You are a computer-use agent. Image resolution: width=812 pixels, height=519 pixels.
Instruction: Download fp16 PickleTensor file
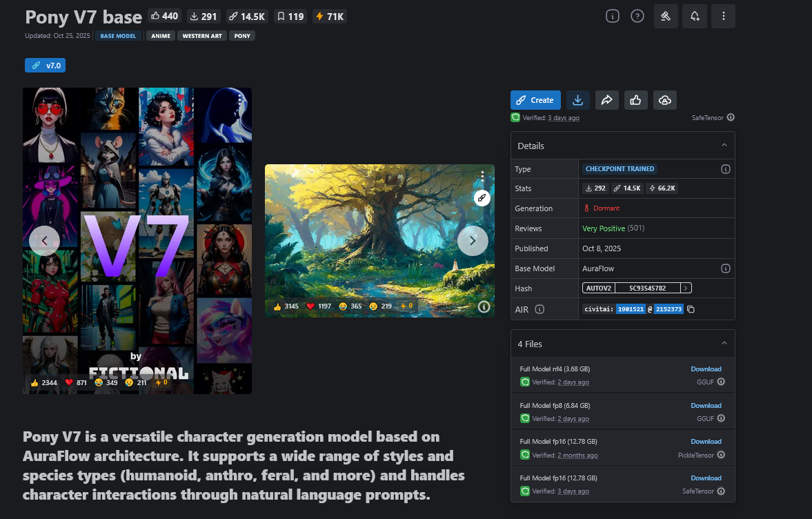coord(706,441)
